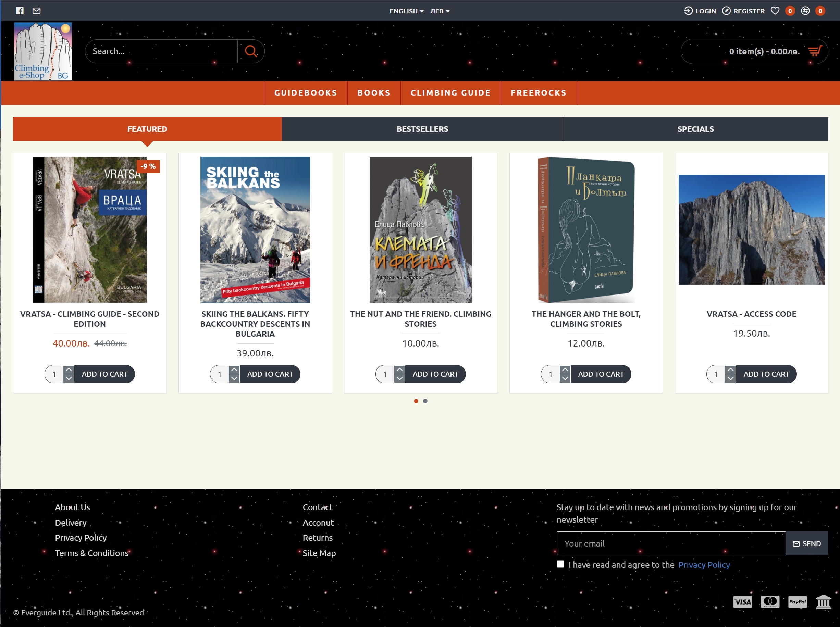Decrease quantity for Skiing the Balkans
840x627 pixels.
pyautogui.click(x=234, y=378)
